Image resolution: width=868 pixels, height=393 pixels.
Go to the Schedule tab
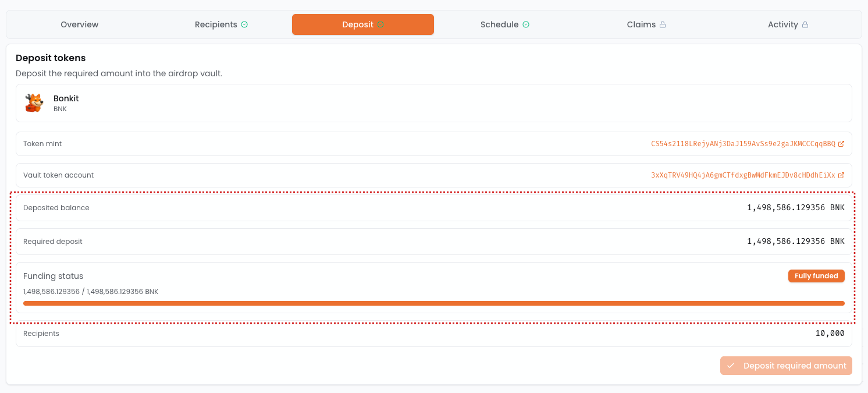(x=499, y=24)
